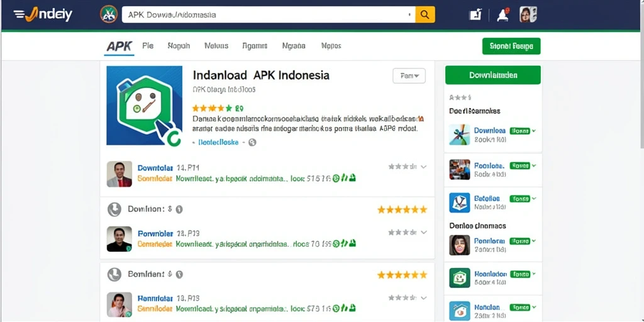Click the Downloea app icon in sidebar
The width and height of the screenshot is (644, 322).
(x=460, y=135)
